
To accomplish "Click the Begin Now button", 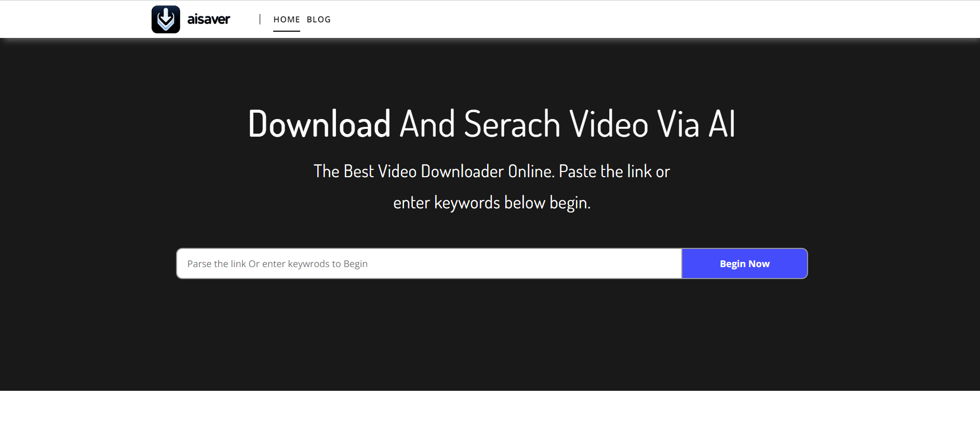I will [x=744, y=263].
